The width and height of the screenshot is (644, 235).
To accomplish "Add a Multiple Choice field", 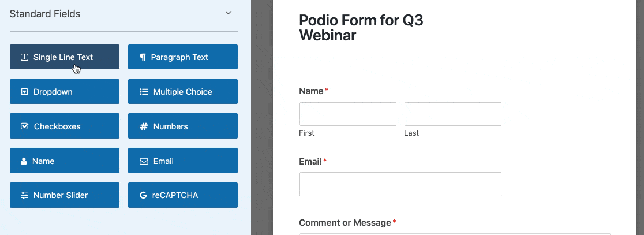I will 182,92.
